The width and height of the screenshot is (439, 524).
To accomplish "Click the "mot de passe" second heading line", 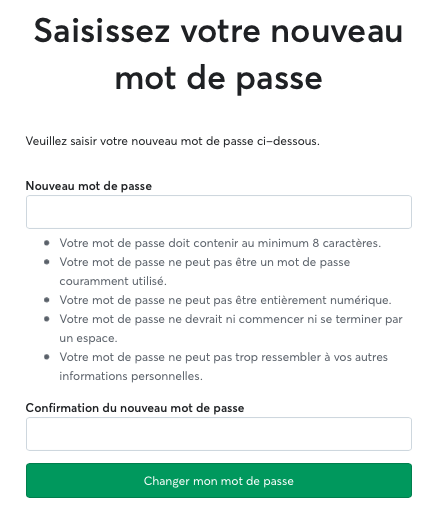I will point(219,79).
